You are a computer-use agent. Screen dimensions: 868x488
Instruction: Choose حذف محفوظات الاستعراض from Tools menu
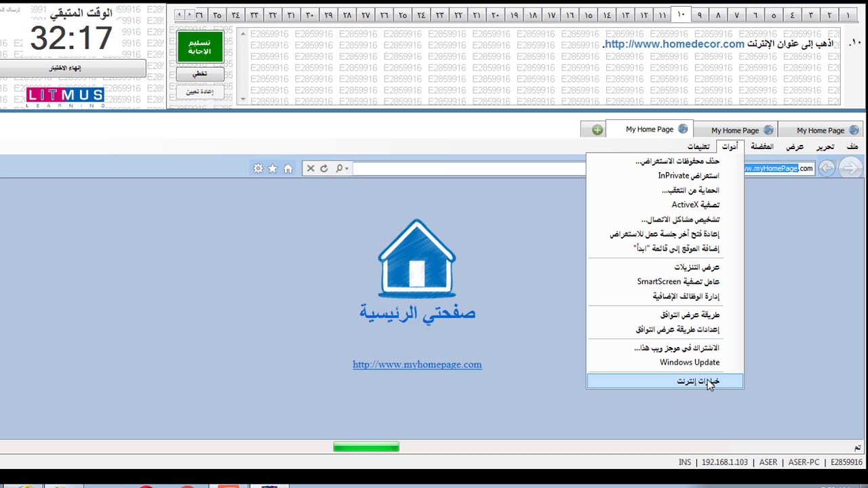pos(665,161)
